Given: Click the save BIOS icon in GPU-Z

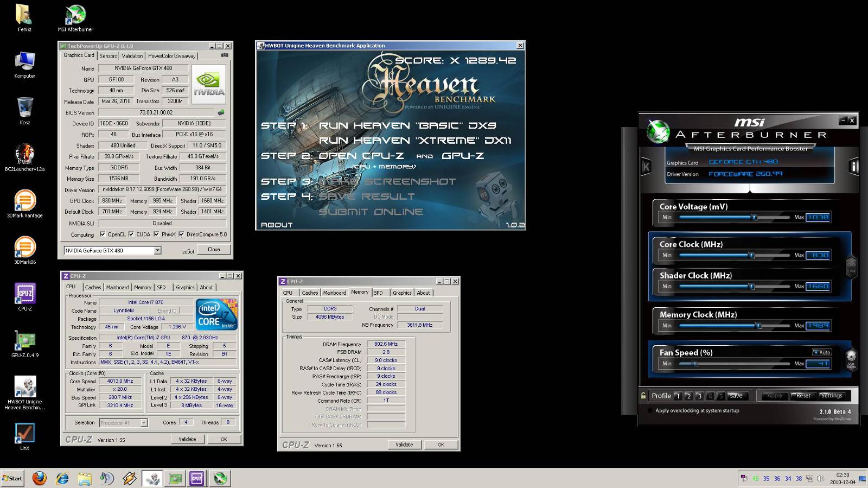Looking at the screenshot, I should pos(221,112).
